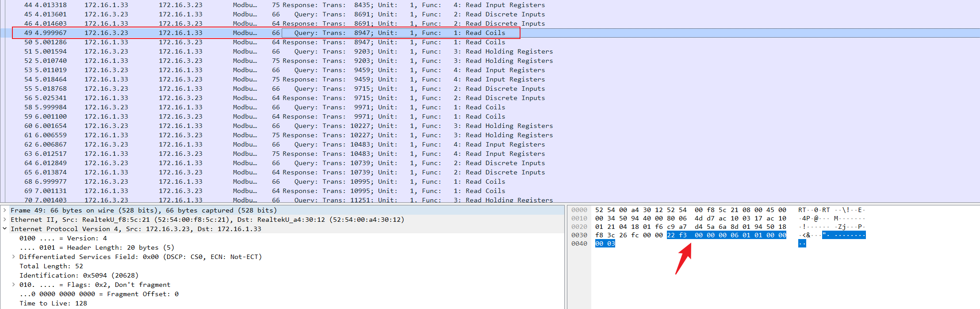Screen dimensions: 980x309
Task: Select the Identification: 0x5094 field
Action: tap(79, 275)
